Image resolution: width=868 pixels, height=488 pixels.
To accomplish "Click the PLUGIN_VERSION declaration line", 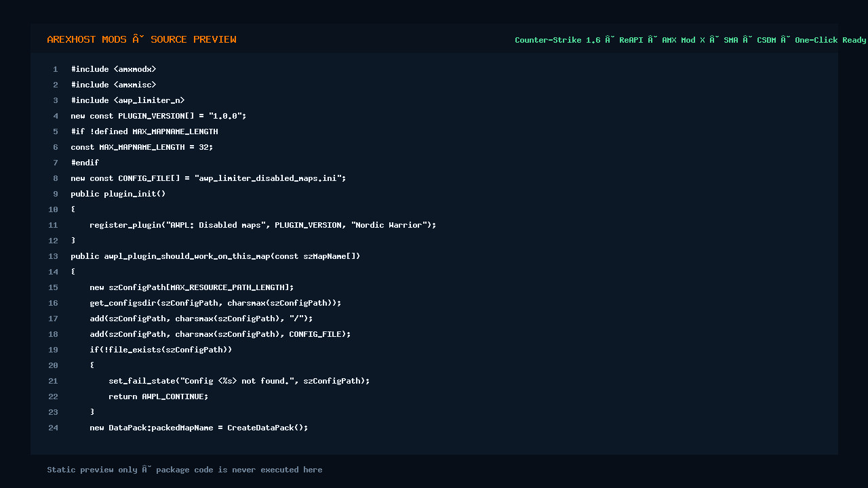I will click(x=159, y=116).
